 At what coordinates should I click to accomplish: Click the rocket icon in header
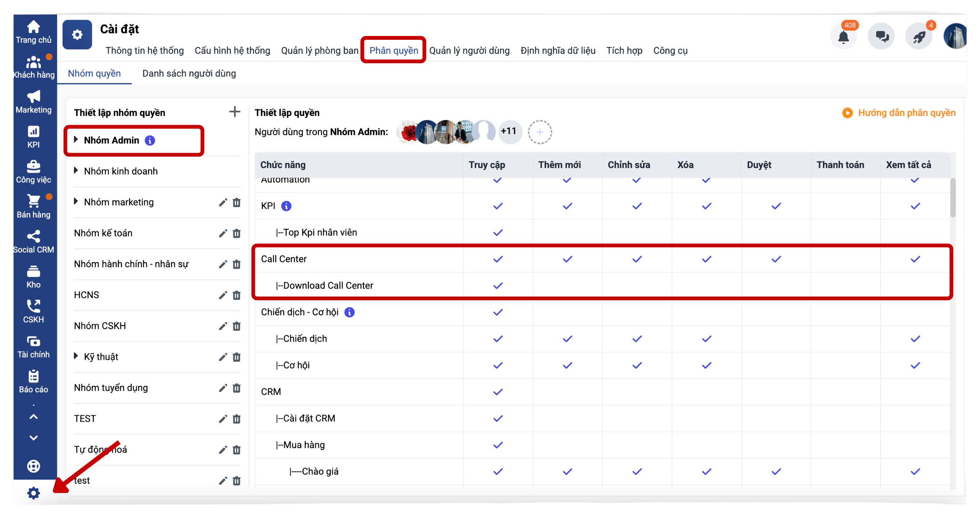pos(919,37)
